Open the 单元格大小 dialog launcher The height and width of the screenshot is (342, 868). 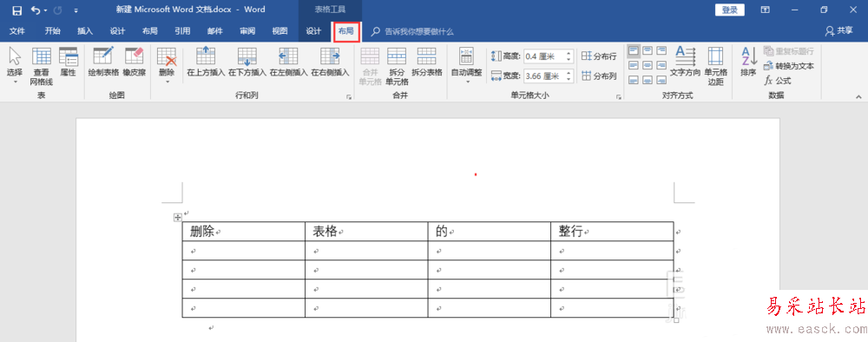[x=619, y=97]
